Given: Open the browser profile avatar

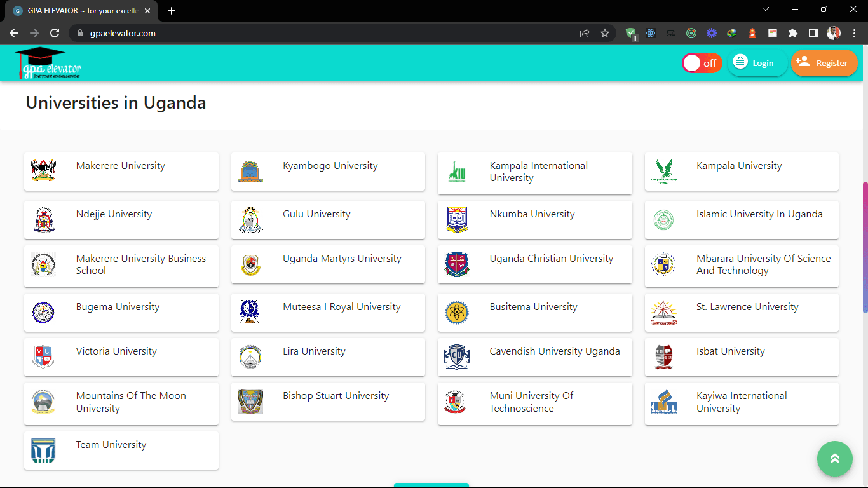Looking at the screenshot, I should [x=834, y=33].
